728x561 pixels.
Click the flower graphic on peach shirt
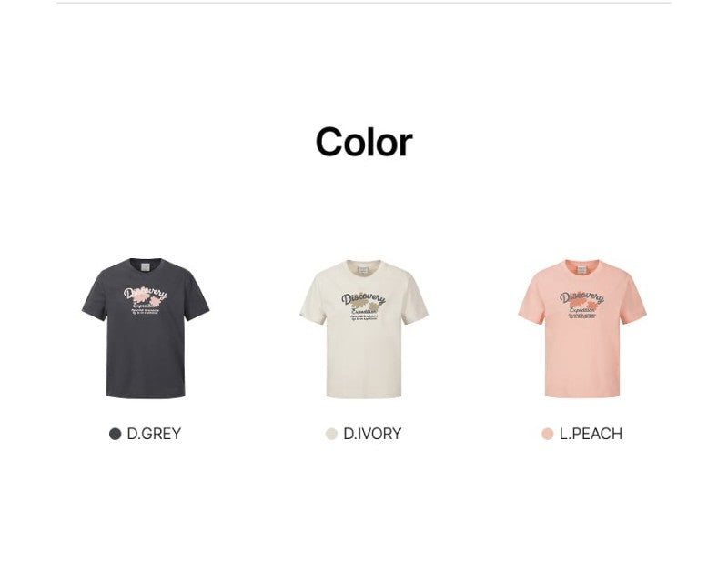(584, 305)
